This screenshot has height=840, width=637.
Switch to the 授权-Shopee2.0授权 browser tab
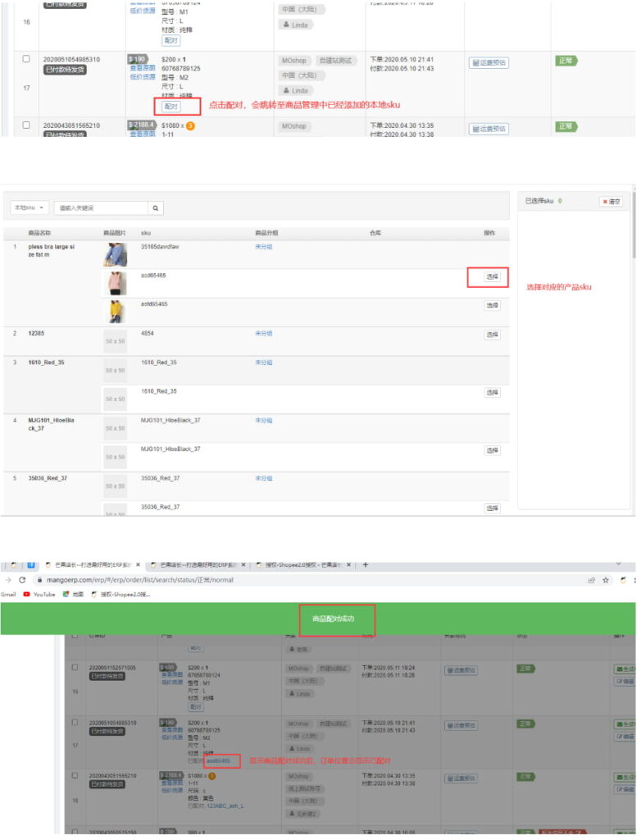pyautogui.click(x=303, y=565)
